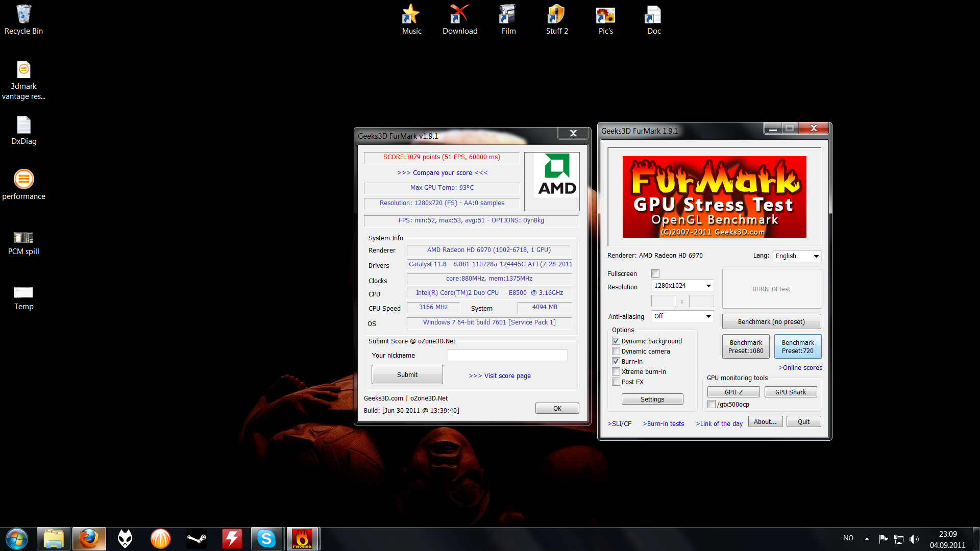980x551 pixels.
Task: Open the Pic's desktop shortcut
Action: pyautogui.click(x=605, y=20)
